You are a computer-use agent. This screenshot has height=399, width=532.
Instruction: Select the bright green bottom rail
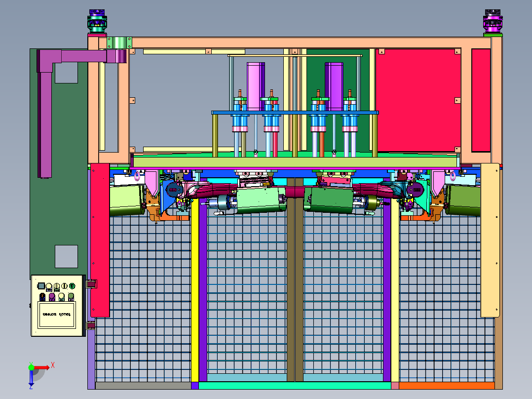click(x=295, y=385)
